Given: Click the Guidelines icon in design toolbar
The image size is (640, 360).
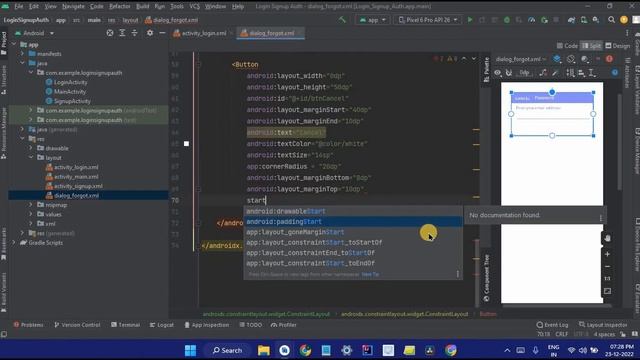Looking at the screenshot, I should pos(592,73).
